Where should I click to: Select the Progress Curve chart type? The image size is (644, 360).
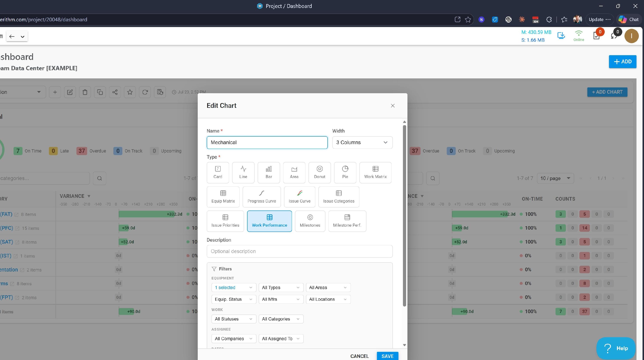tap(261, 197)
